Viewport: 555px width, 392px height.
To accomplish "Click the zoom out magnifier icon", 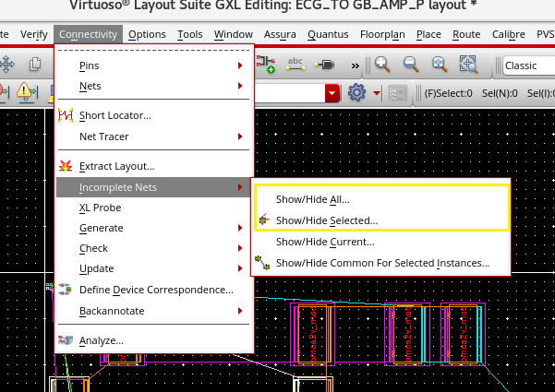I will (x=411, y=65).
